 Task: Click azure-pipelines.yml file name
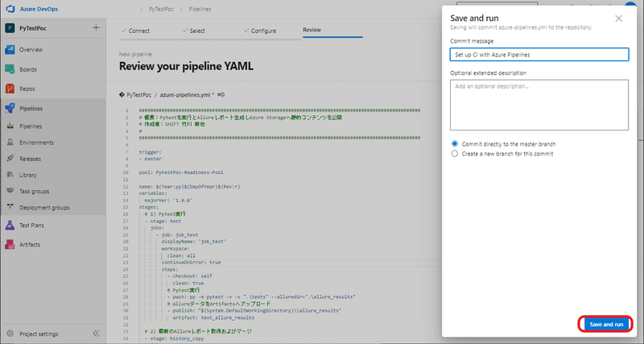[185, 94]
